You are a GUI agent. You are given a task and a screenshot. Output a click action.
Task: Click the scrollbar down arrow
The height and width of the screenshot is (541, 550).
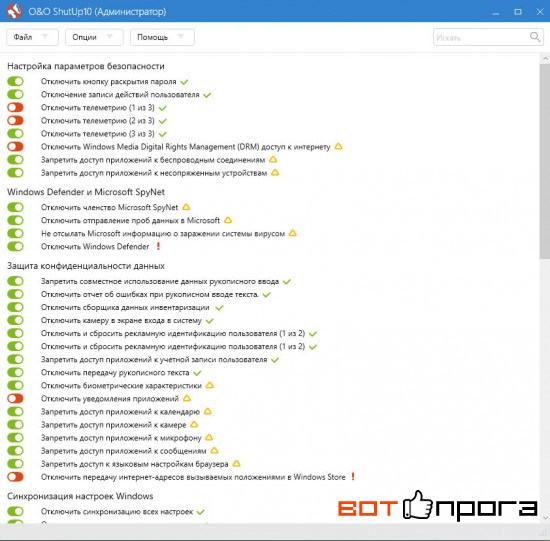click(545, 518)
